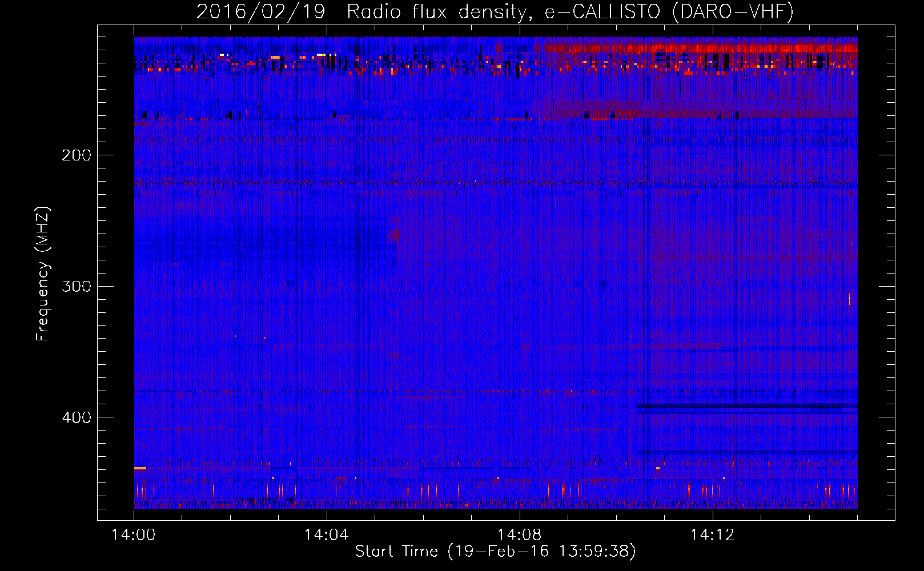
Task: Click the 14:12 time tick label
Action: (713, 535)
